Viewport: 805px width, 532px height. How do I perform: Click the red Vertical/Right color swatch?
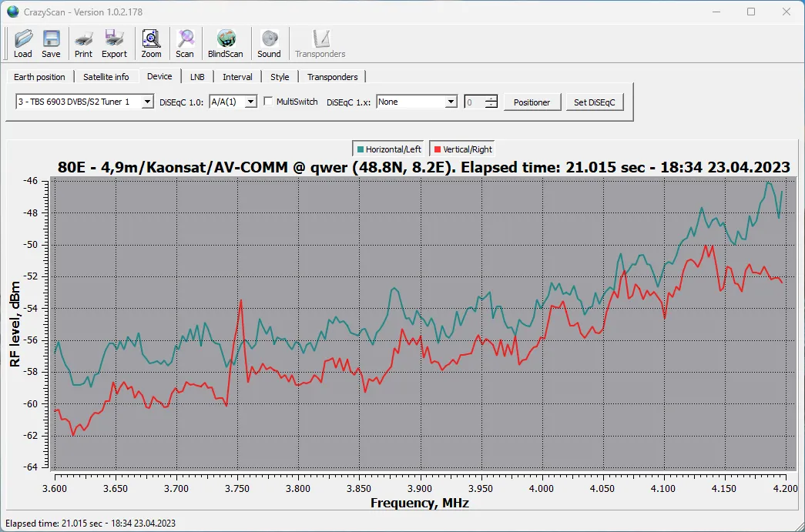[x=438, y=149]
